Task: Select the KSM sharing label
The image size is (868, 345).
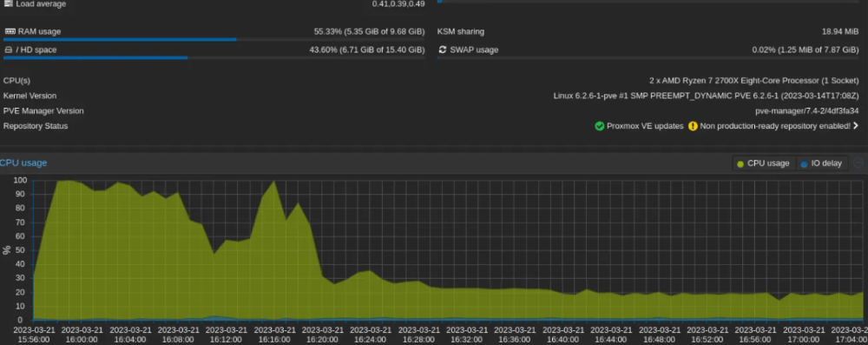Action: tap(461, 31)
